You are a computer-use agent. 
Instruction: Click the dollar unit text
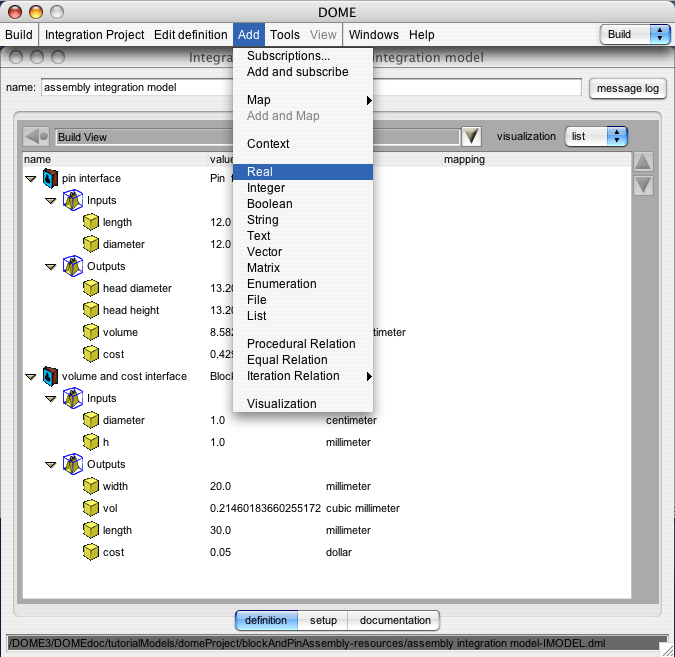338,552
